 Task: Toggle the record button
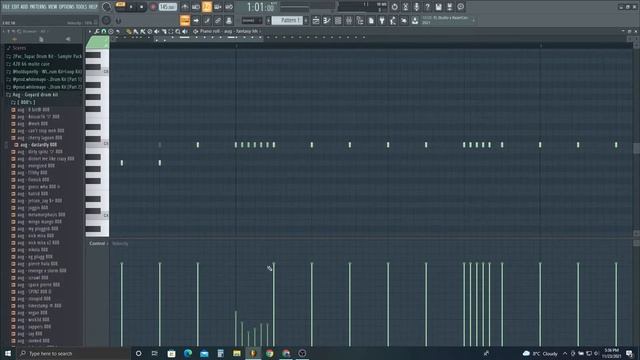coord(153,7)
